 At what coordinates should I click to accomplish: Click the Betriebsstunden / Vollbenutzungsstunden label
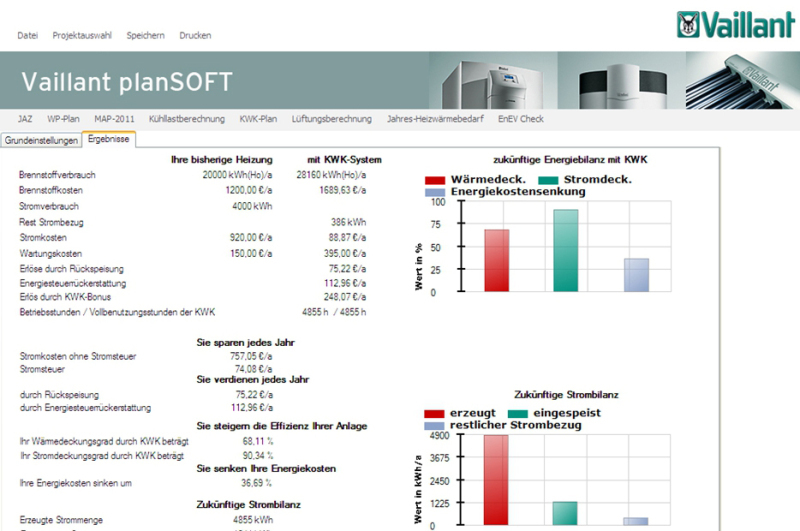pyautogui.click(x=117, y=312)
